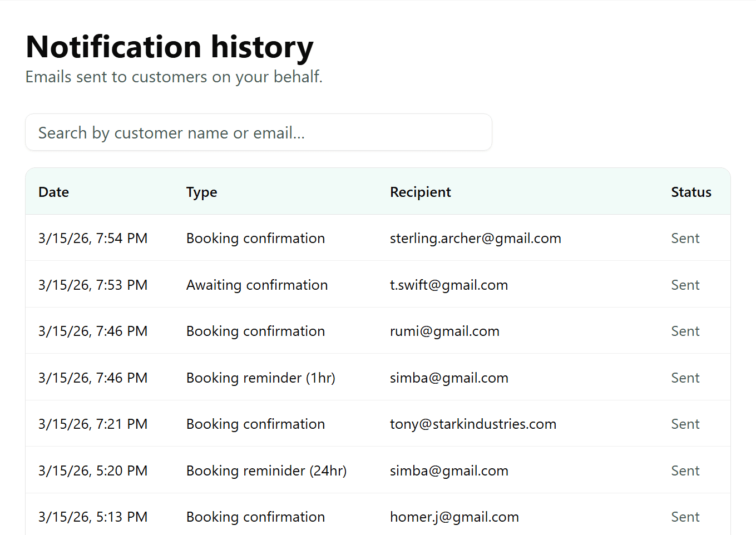Sort the table by Type column
The image size is (756, 535).
(201, 192)
